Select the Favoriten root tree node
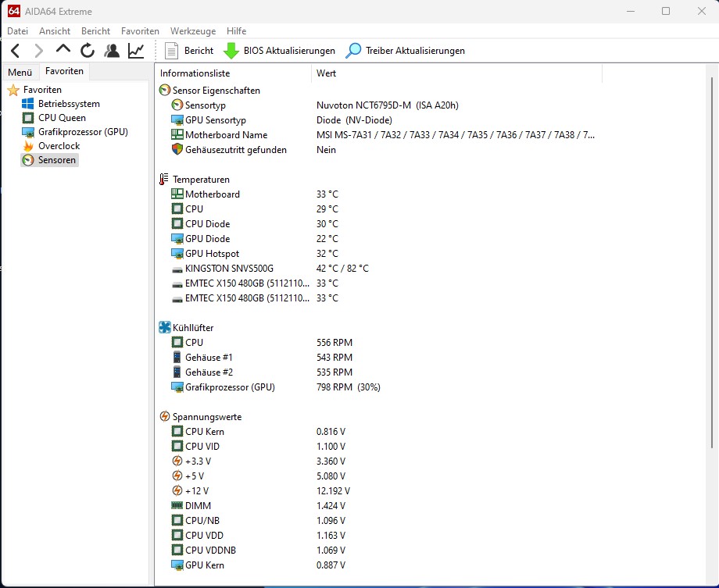719x588 pixels. point(41,90)
